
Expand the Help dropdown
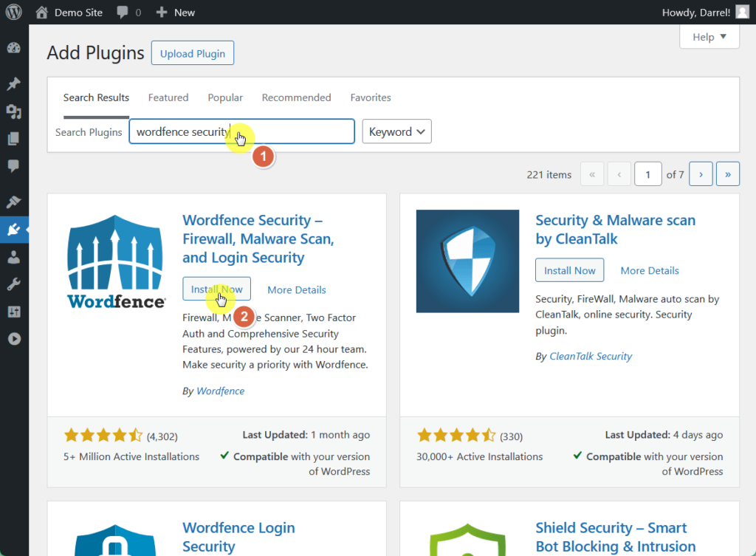tap(709, 37)
